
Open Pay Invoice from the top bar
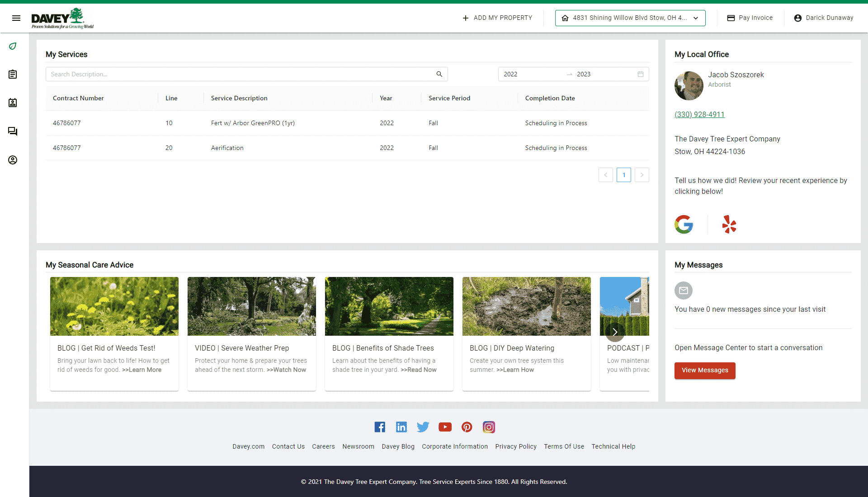click(750, 18)
